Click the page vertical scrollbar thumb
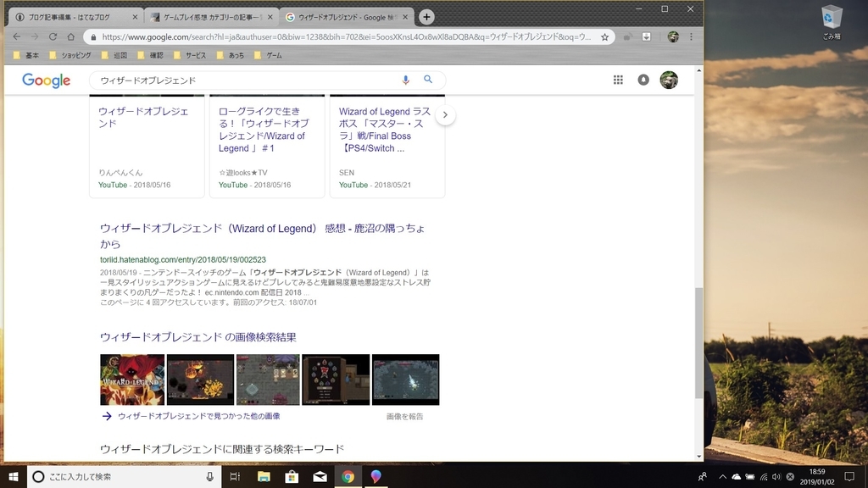This screenshot has height=488, width=868. pyautogui.click(x=698, y=343)
